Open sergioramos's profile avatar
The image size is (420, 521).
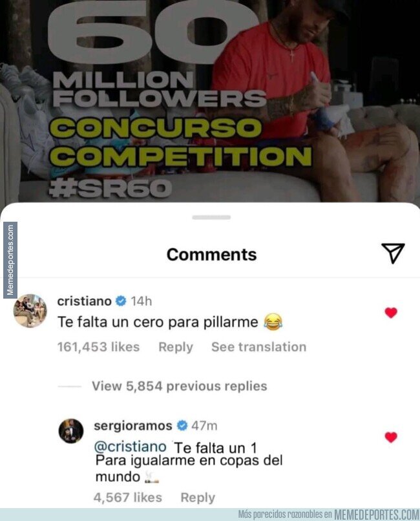point(70,431)
